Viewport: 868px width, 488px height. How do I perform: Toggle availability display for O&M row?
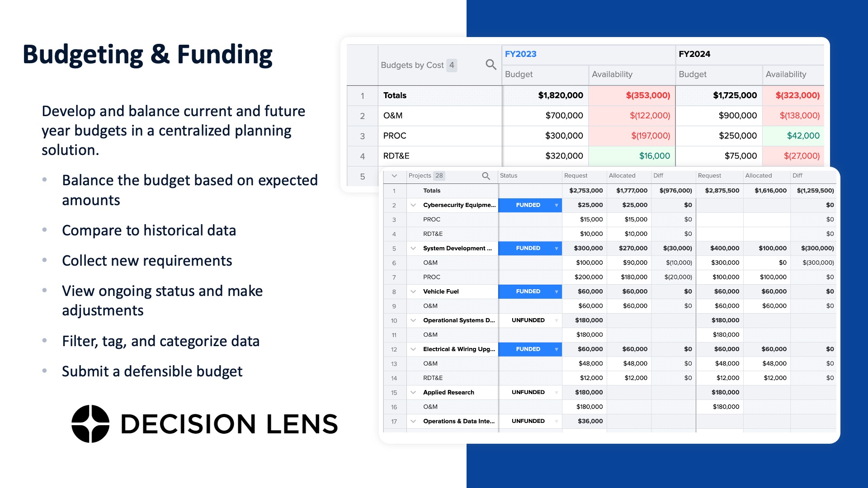coord(73,0)
